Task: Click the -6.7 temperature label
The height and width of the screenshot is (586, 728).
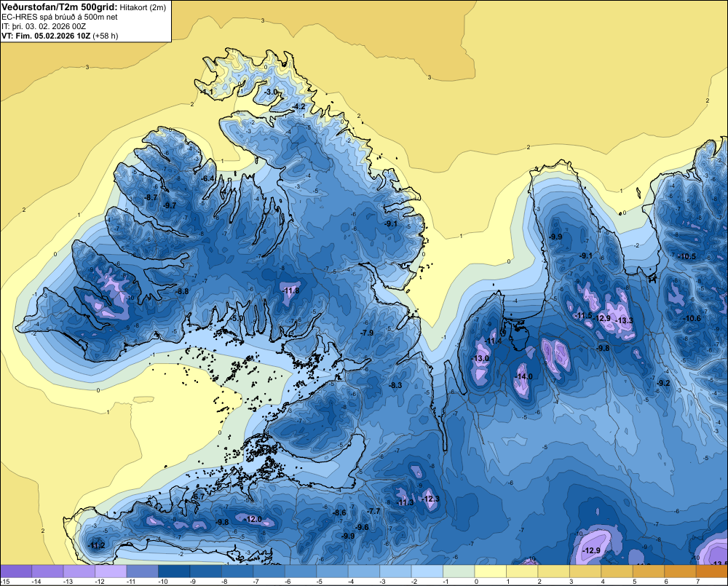Action: click(198, 496)
